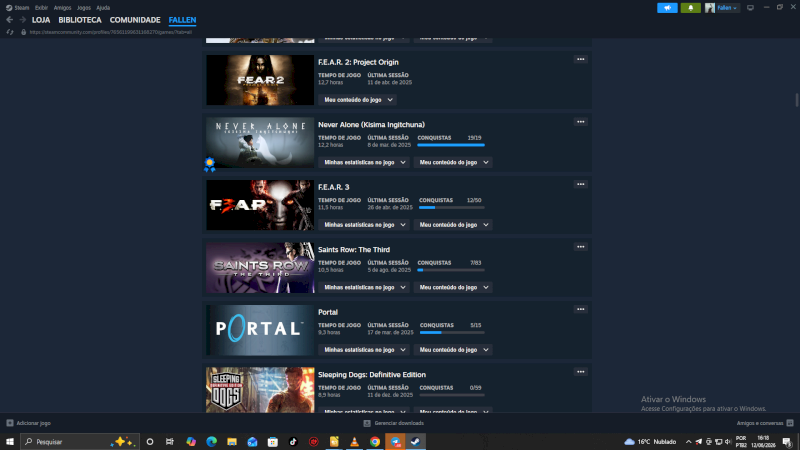Go forward with the right arrow
The height and width of the screenshot is (450, 800).
22,20
